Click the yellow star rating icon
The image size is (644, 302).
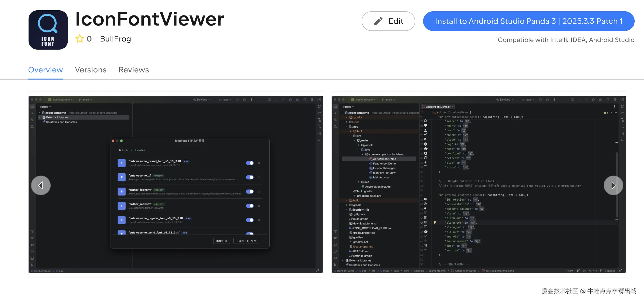79,39
